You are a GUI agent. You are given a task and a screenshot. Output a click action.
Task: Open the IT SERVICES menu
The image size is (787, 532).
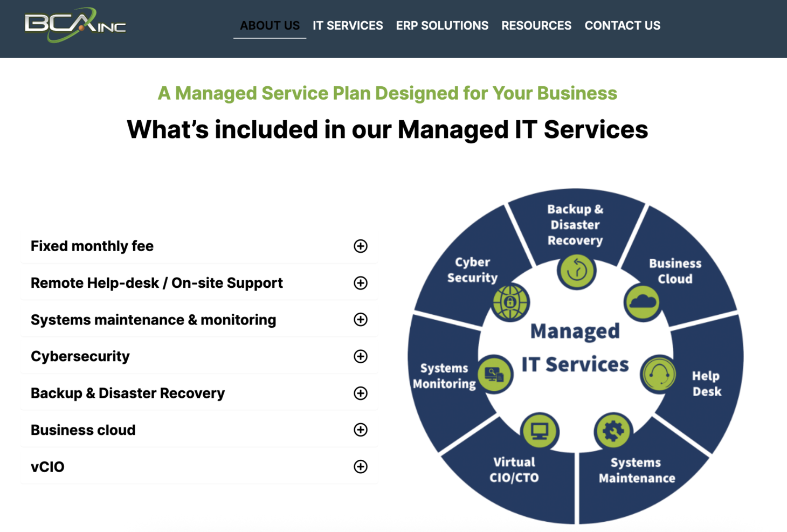[x=348, y=25]
